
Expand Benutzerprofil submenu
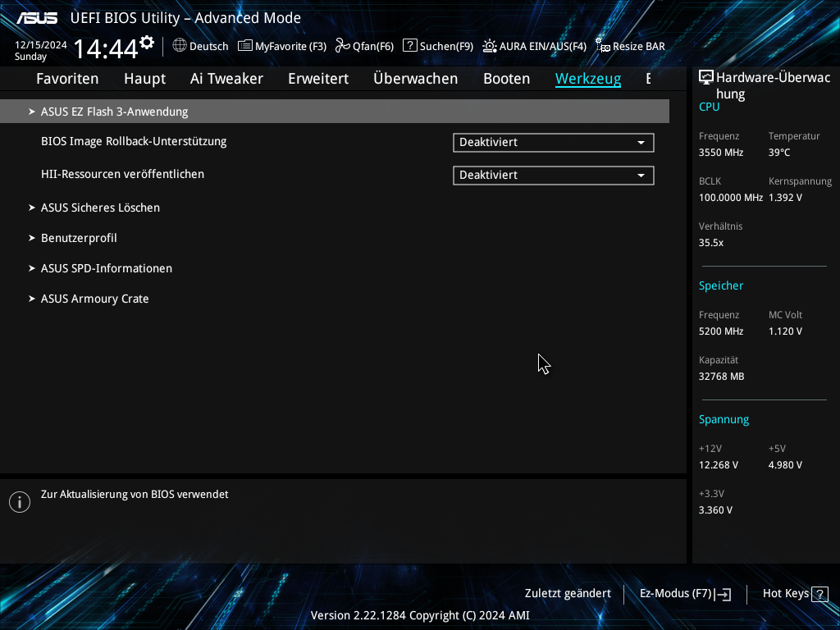click(x=79, y=238)
